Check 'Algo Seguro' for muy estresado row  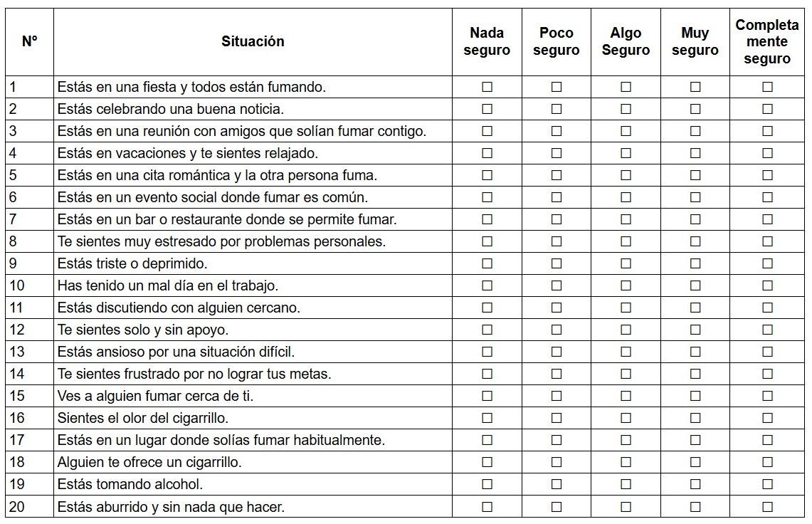pos(626,241)
